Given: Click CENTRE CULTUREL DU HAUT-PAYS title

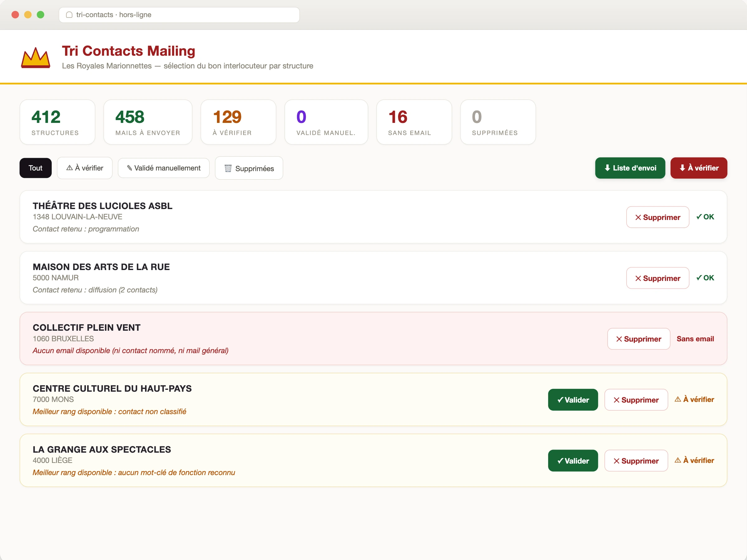Looking at the screenshot, I should [112, 389].
